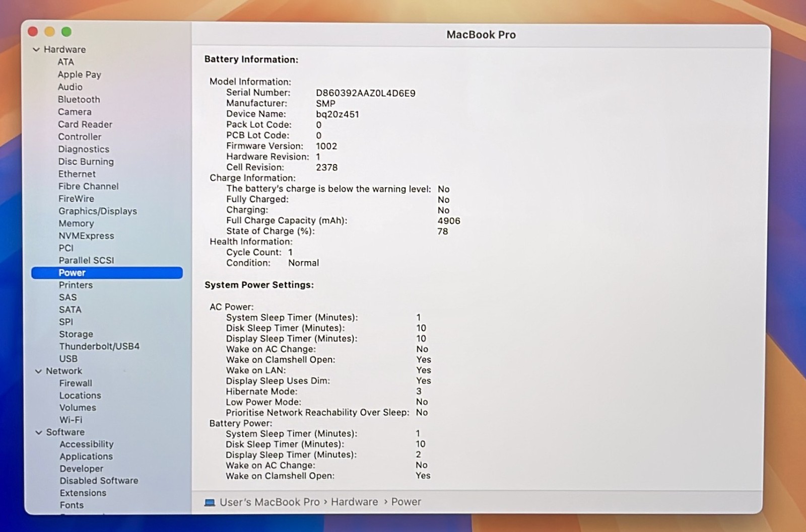
Task: Select Diagnostics in the sidebar
Action: 83,149
